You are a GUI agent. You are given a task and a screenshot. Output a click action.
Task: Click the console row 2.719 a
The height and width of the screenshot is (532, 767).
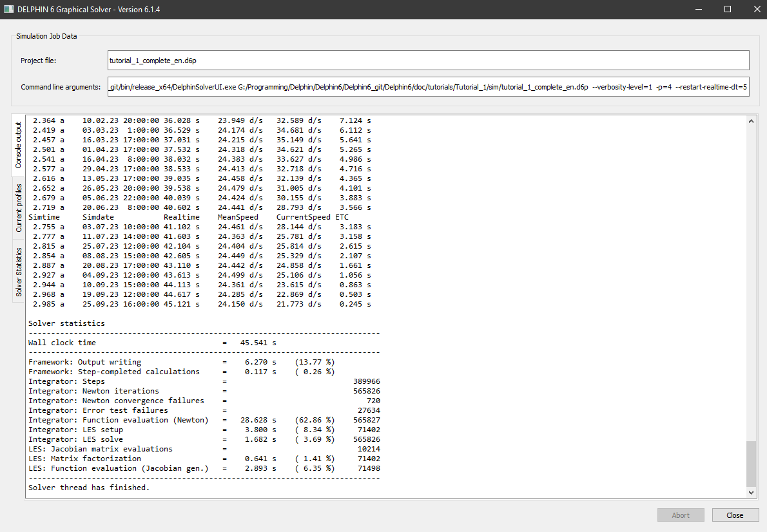[x=202, y=207]
